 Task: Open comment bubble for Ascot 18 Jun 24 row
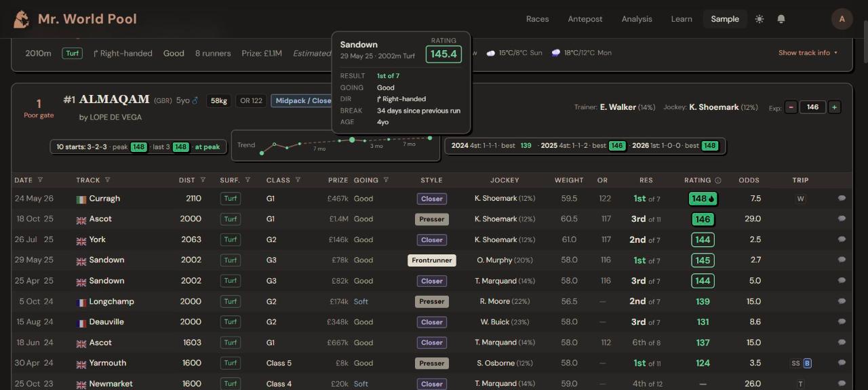(842, 343)
